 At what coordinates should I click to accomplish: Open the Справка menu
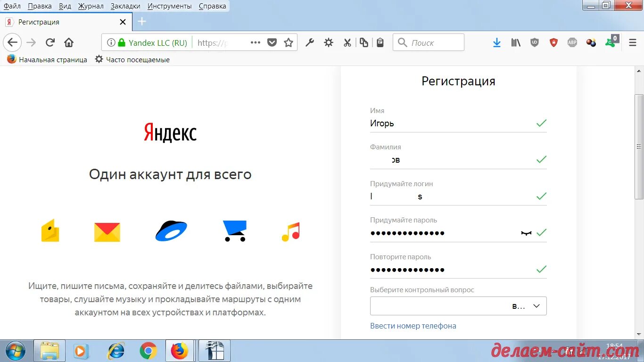tap(212, 6)
